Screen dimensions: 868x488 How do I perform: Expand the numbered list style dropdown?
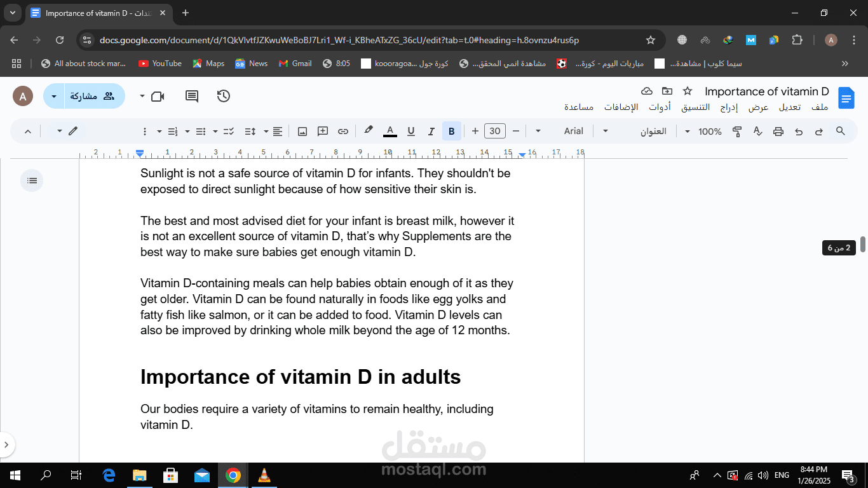pos(159,132)
